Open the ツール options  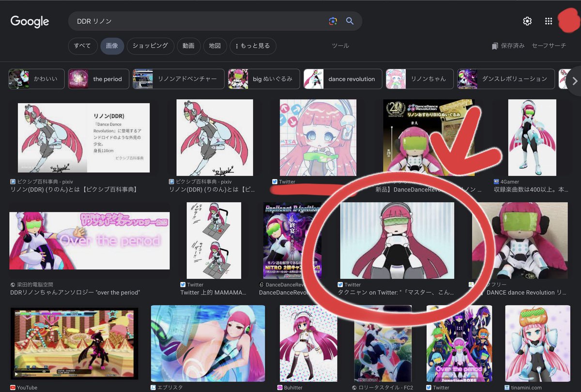point(340,46)
